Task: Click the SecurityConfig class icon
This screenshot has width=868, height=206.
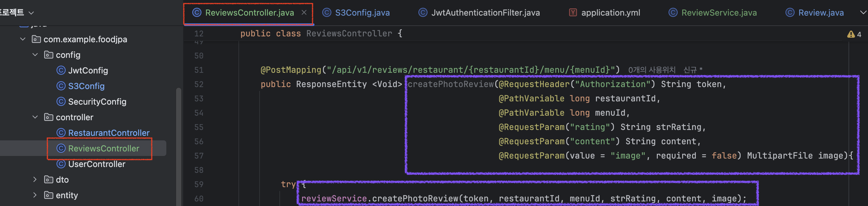Action: pos(61,101)
